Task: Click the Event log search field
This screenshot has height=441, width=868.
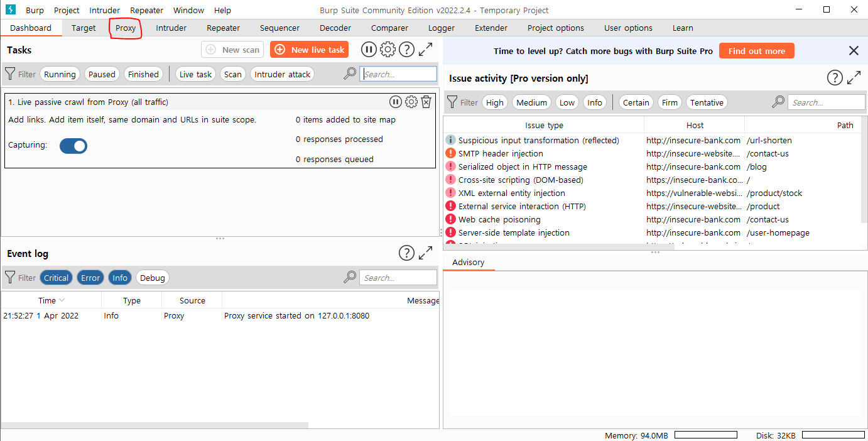Action: (399, 278)
